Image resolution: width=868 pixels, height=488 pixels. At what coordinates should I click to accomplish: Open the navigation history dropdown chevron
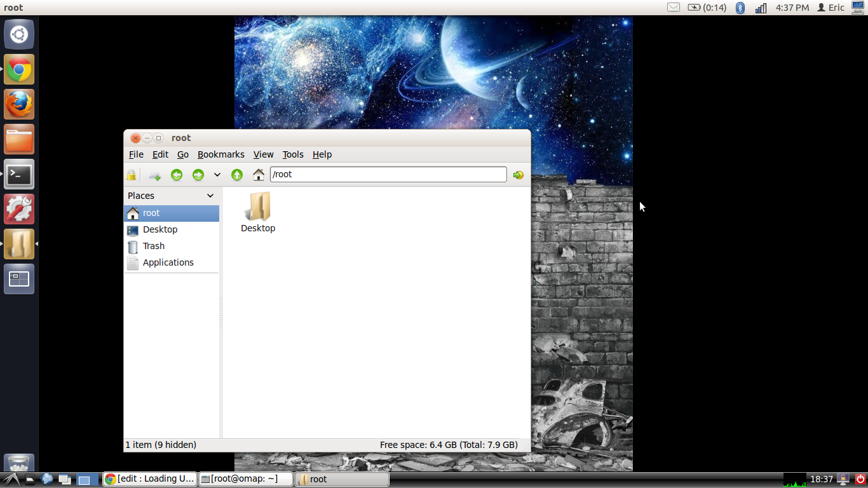pyautogui.click(x=216, y=175)
